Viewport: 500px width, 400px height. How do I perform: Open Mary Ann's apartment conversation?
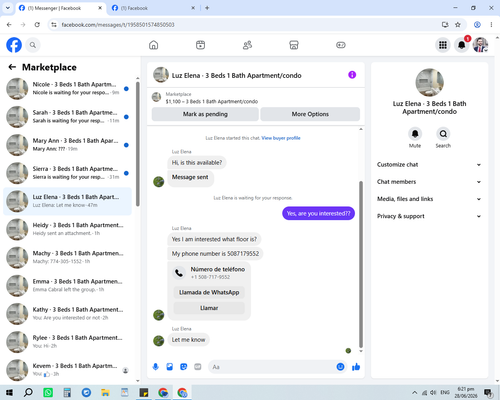[x=67, y=145]
